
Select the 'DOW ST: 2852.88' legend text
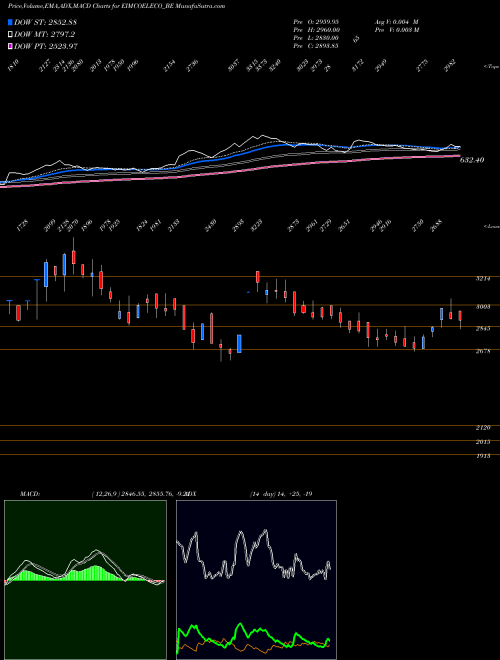tap(45, 22)
